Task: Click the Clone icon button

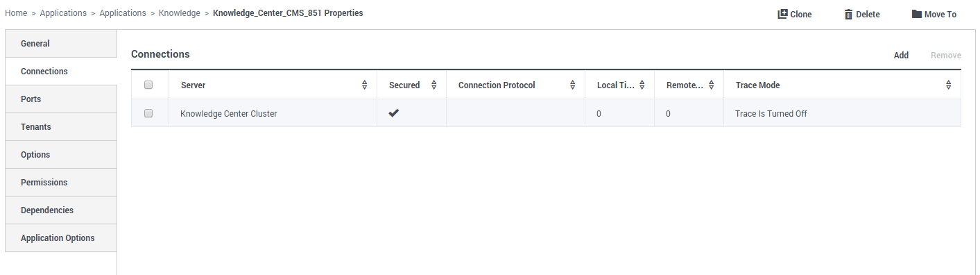Action: pos(782,14)
